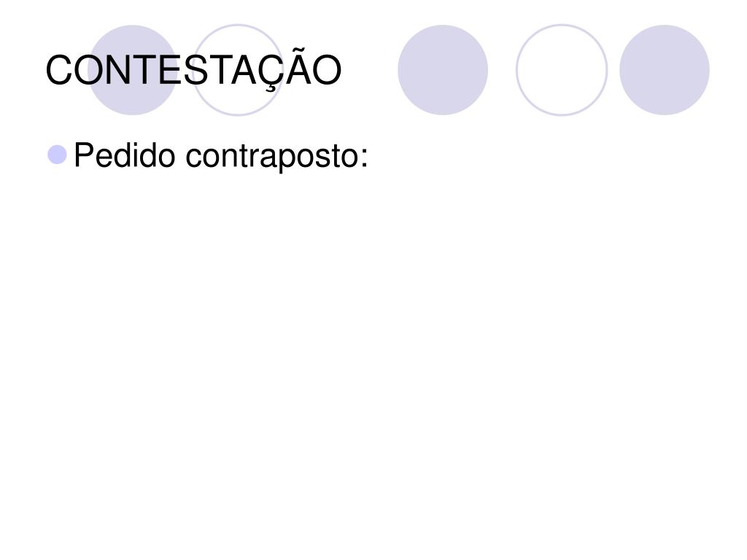Viewport: 747px width, 560px height.
Task: Click the letter P starting Pedido
Action: click(83, 155)
